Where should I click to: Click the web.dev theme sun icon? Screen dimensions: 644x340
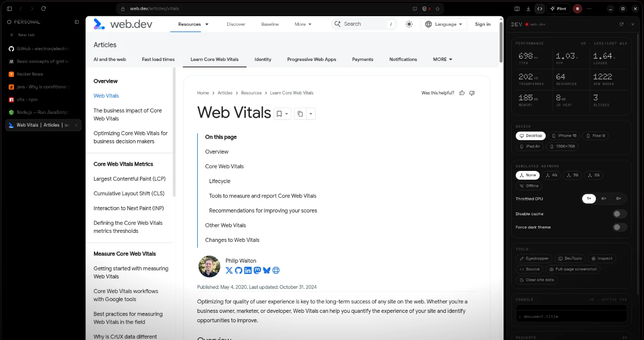tap(409, 24)
